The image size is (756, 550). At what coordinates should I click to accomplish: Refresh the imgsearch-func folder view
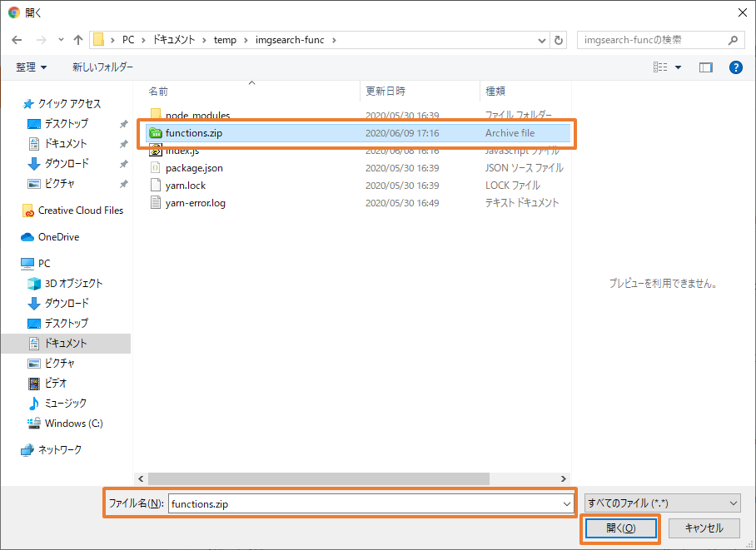tap(559, 40)
